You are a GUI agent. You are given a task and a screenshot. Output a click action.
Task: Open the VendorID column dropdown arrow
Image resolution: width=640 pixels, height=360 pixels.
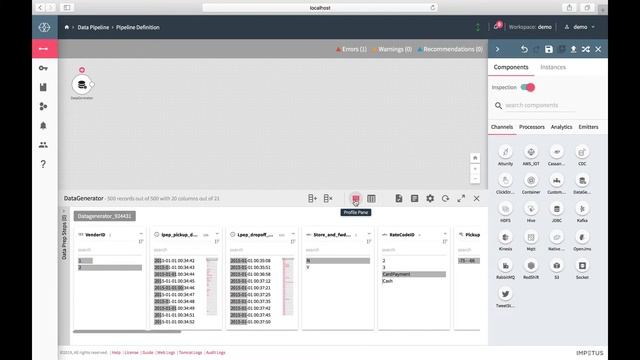click(141, 234)
